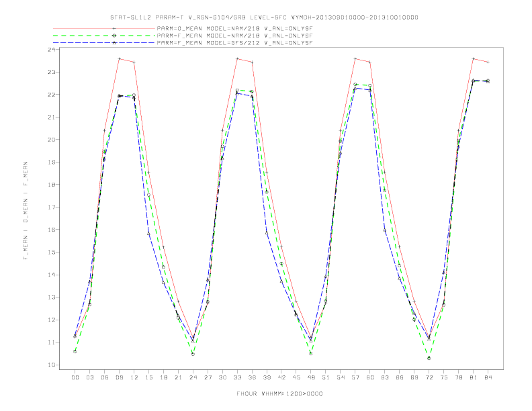The height and width of the screenshot is (411, 532).
Task: Select the blue F_MEAN GFS/212 legend entry text
Action: coord(234,43)
